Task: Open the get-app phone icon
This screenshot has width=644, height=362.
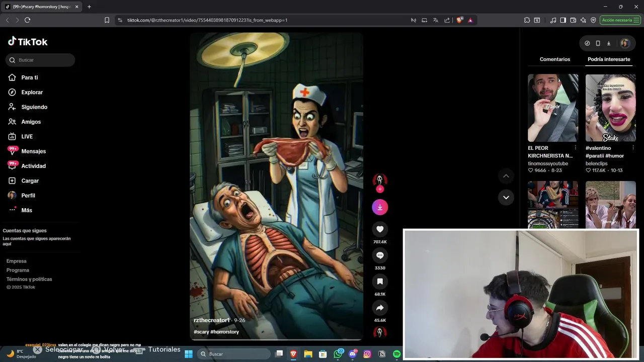Action: point(598,43)
